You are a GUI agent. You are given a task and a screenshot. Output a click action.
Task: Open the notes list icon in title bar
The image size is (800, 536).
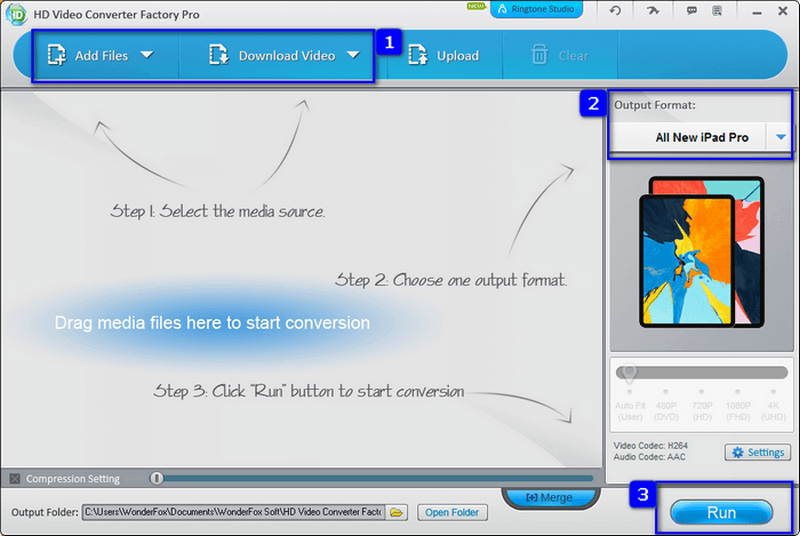[x=717, y=10]
